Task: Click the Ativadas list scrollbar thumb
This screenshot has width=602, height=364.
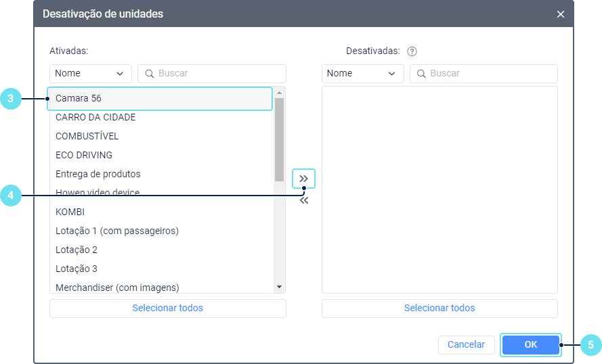Action: (279, 139)
